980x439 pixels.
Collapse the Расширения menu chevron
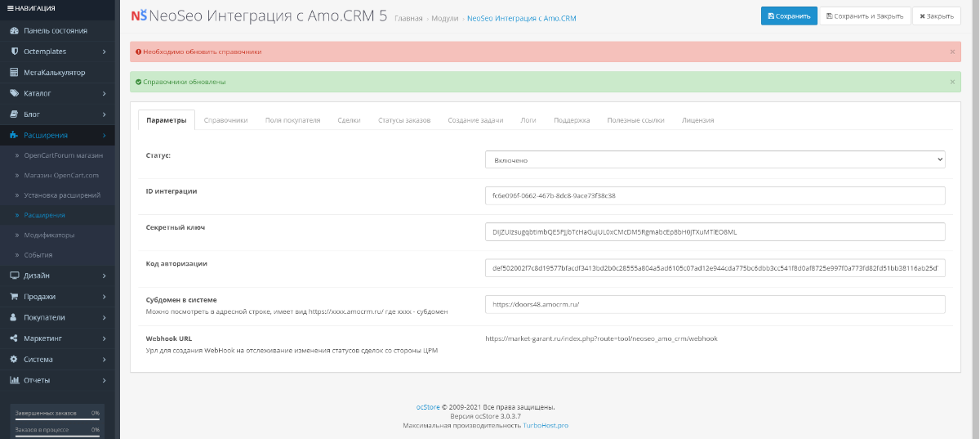[105, 135]
